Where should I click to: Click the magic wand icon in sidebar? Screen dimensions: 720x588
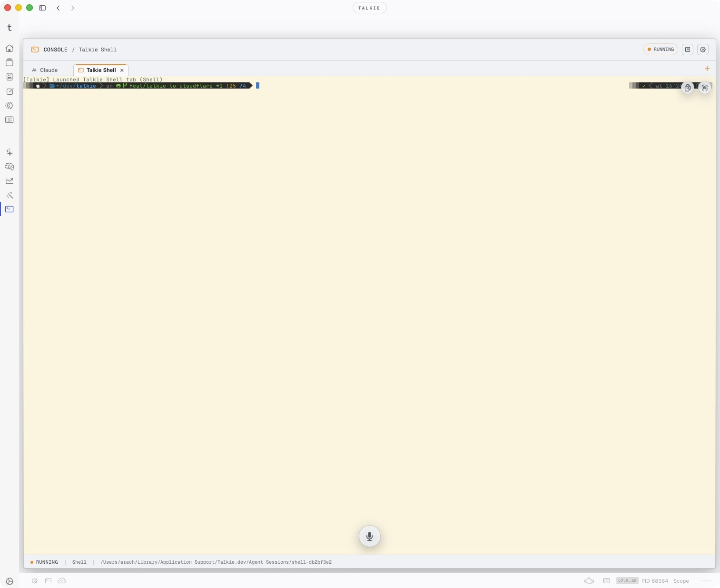(x=10, y=195)
